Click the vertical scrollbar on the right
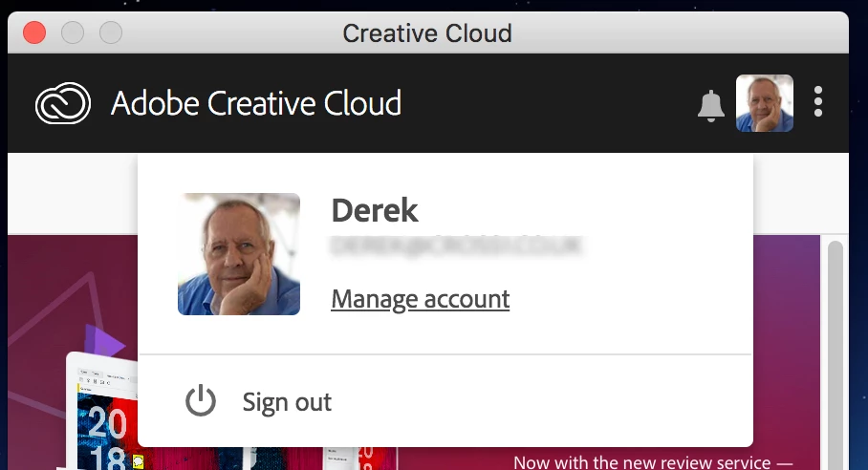This screenshot has height=470, width=868. coord(835,353)
